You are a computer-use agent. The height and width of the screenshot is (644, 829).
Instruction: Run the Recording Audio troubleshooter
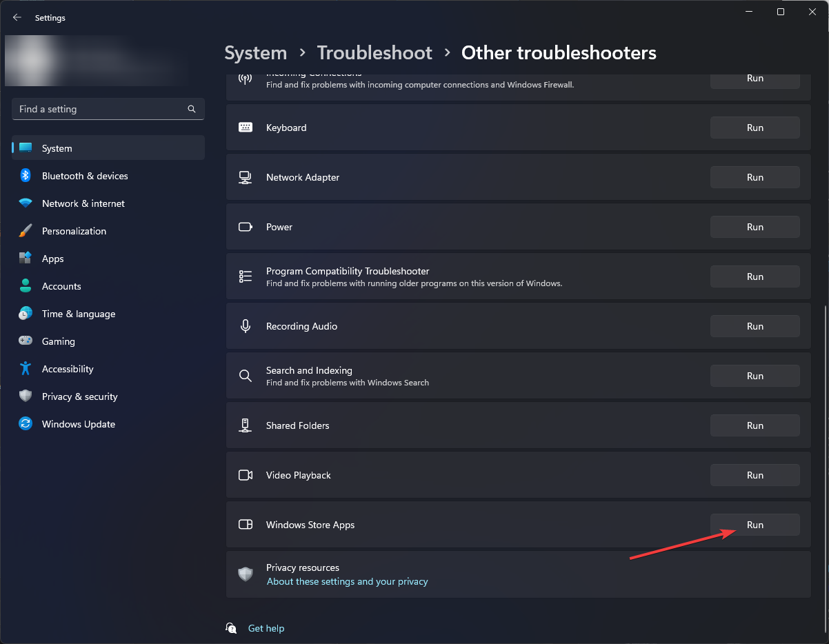tap(755, 326)
